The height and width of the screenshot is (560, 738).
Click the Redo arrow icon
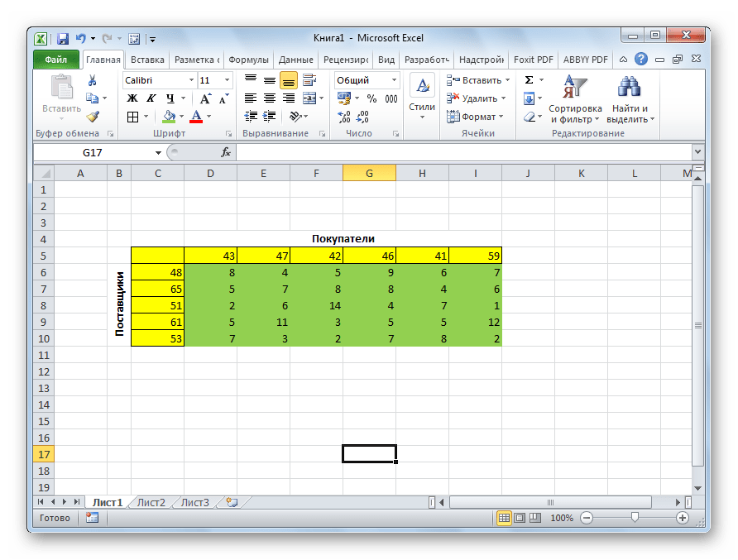[x=107, y=39]
